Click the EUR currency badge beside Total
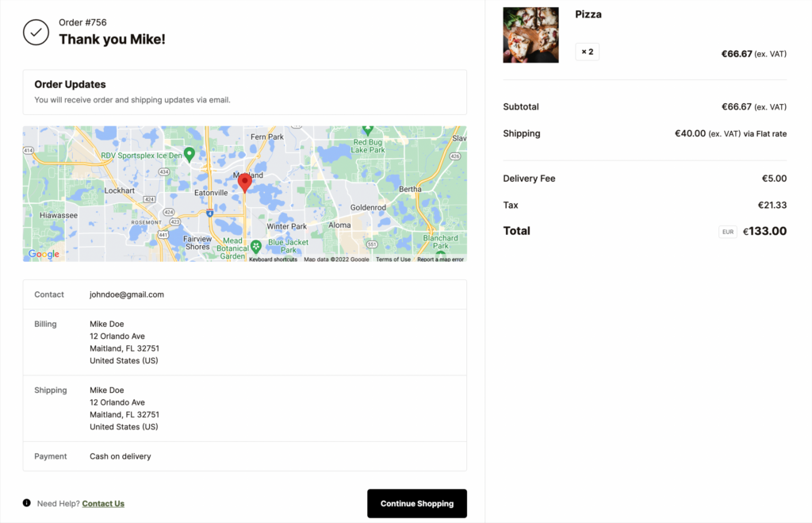The height and width of the screenshot is (523, 812). 727,231
